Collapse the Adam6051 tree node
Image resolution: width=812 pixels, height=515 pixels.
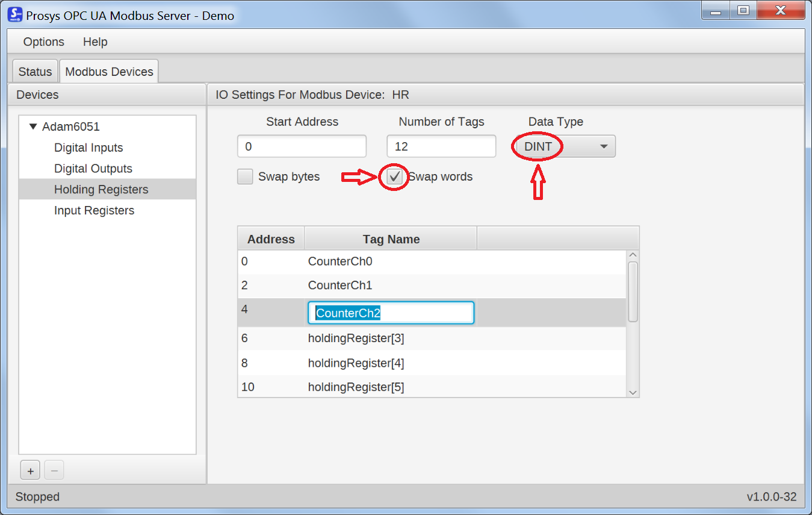click(34, 126)
